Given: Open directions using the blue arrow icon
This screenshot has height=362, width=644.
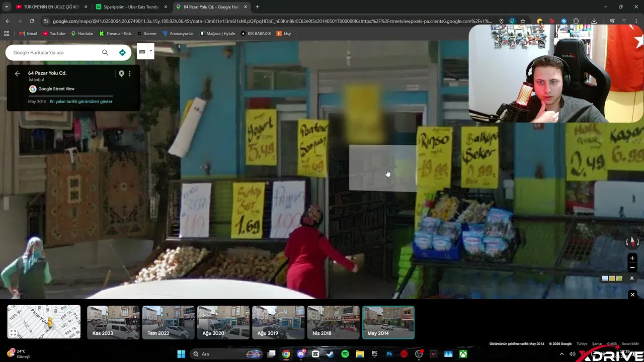Looking at the screenshot, I should click(x=122, y=52).
